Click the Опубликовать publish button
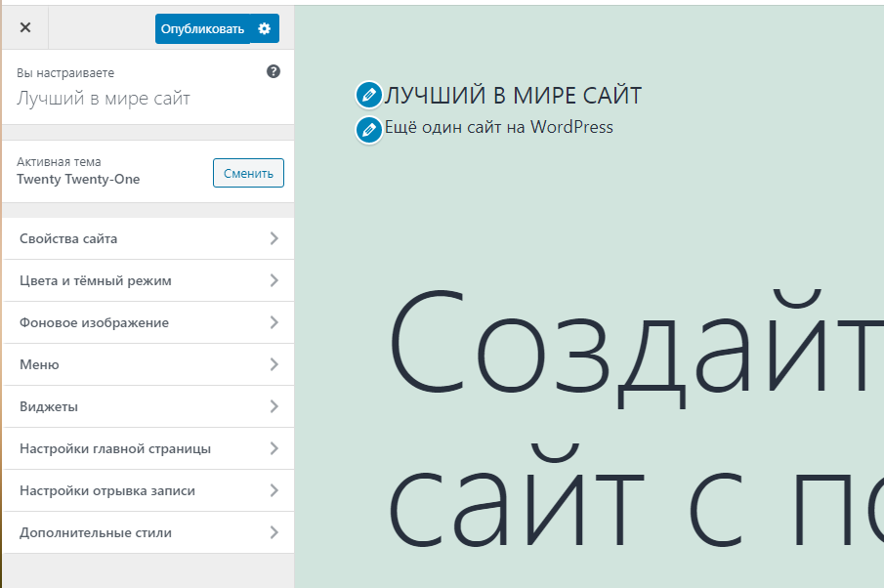This screenshot has width=884, height=588. (202, 28)
